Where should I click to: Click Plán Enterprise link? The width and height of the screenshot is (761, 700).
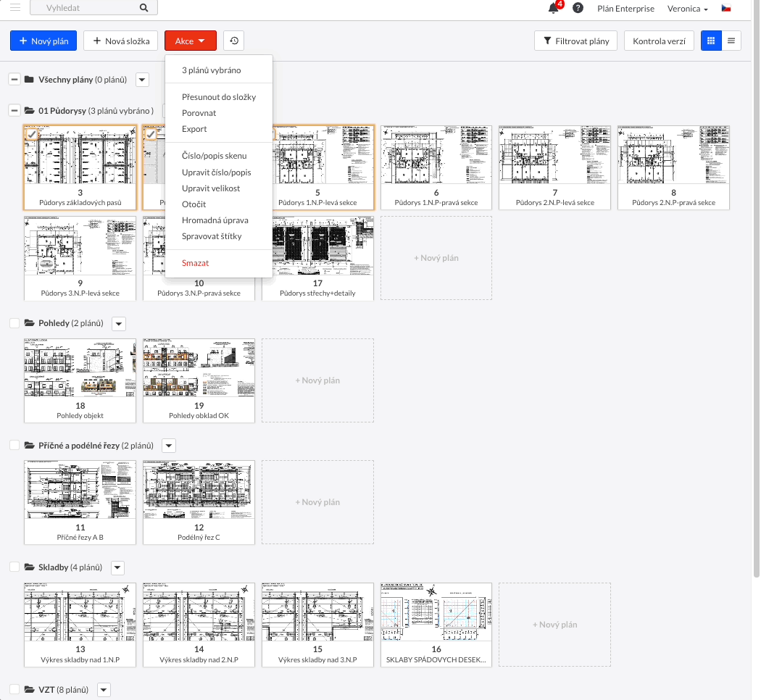point(625,9)
